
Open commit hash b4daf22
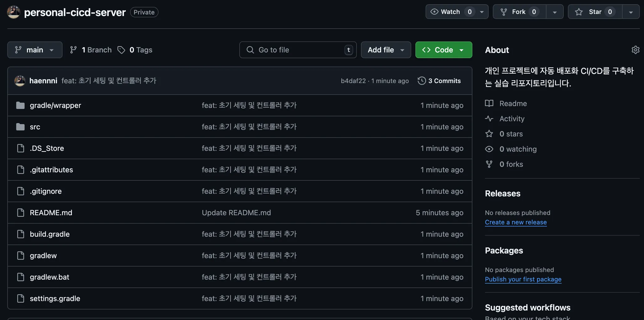coord(353,81)
